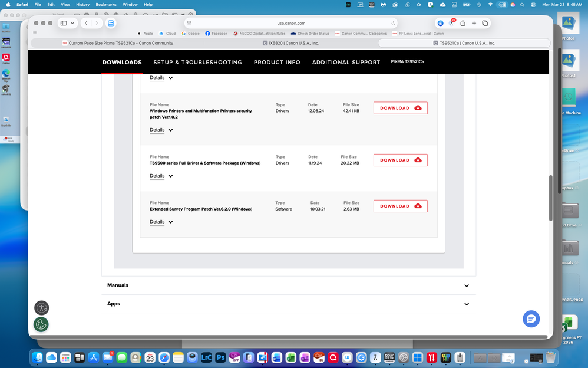588x368 pixels.
Task: Open App Store in the Dock
Action: click(x=93, y=357)
